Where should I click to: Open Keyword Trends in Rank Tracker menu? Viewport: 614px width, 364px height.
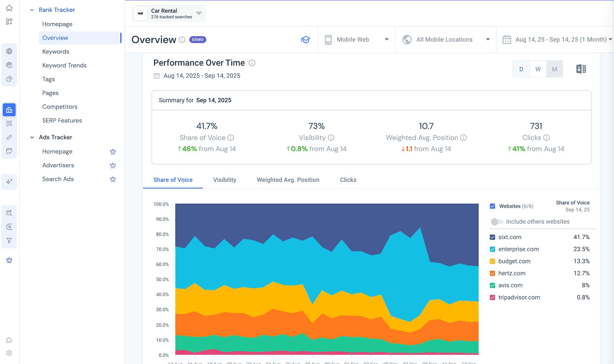point(64,65)
